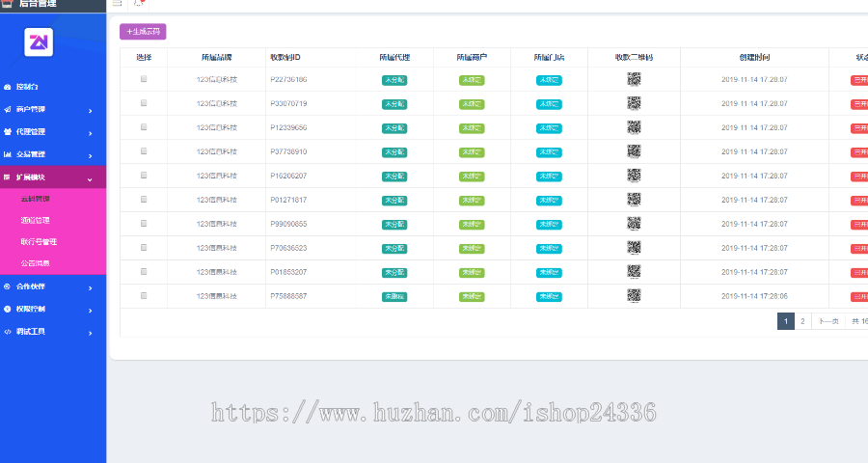Open the QR code for P33070719
The width and height of the screenshot is (868, 463).
634,103
